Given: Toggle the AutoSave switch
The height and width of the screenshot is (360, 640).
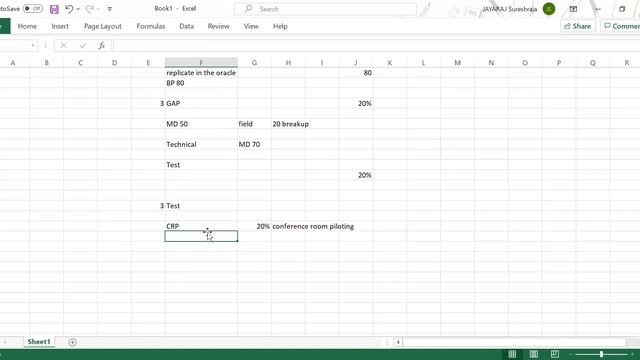Looking at the screenshot, I should [33, 9].
